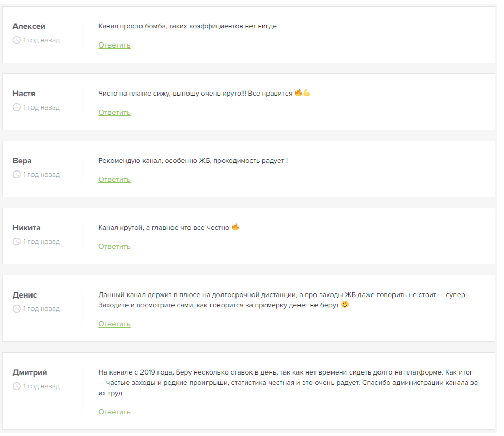Reply to Дмитрий's comment

tap(114, 412)
